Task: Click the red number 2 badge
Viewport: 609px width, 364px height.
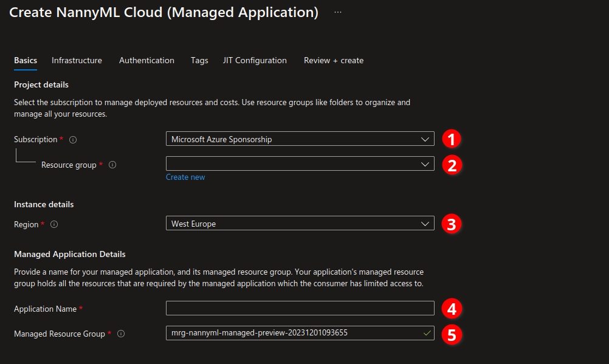Action: click(450, 165)
